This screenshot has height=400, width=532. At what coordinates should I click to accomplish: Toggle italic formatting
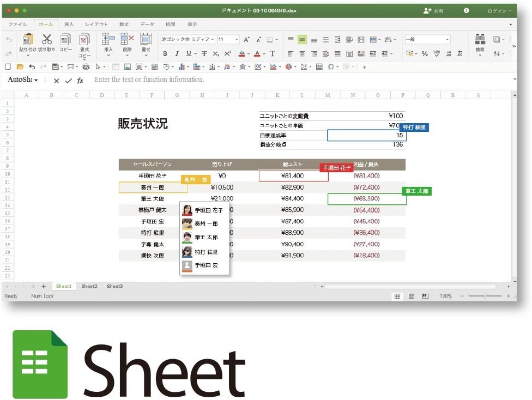pyautogui.click(x=177, y=53)
